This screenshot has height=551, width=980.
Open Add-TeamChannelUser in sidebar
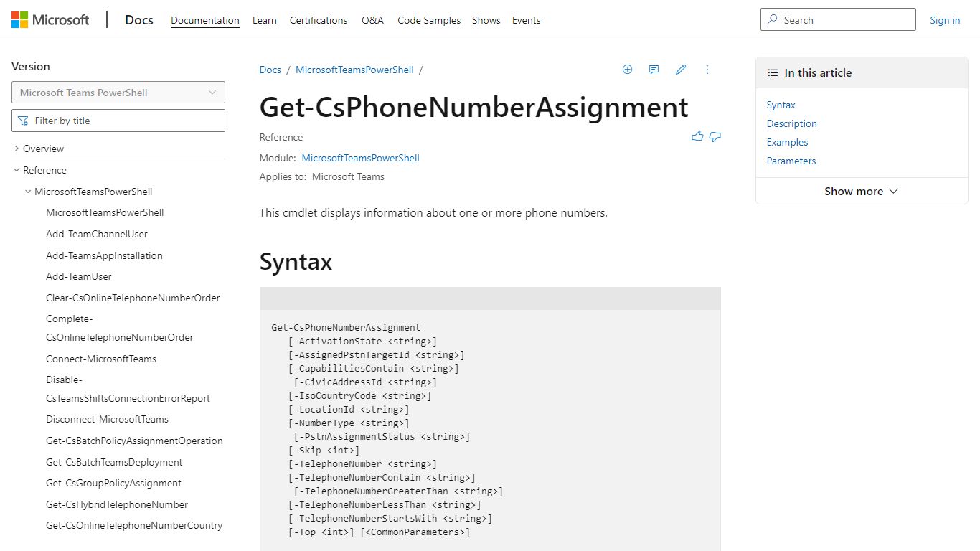97,234
